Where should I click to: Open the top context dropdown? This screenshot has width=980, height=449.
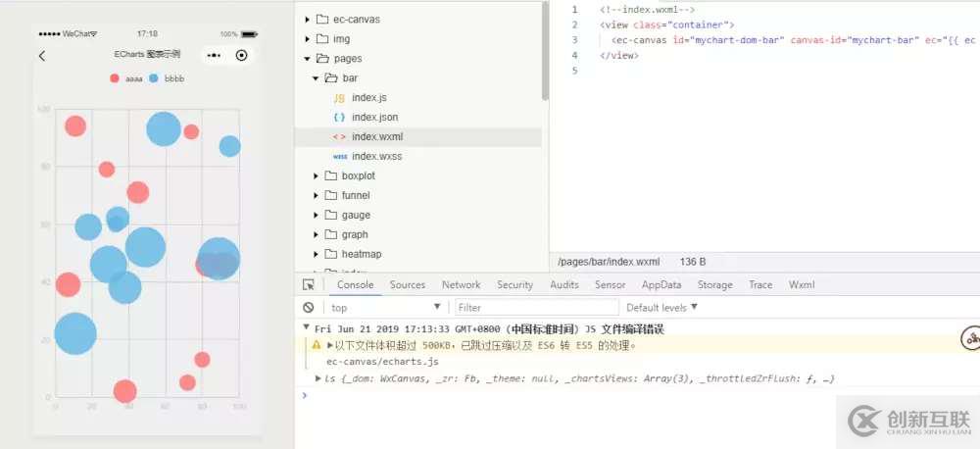tap(385, 308)
